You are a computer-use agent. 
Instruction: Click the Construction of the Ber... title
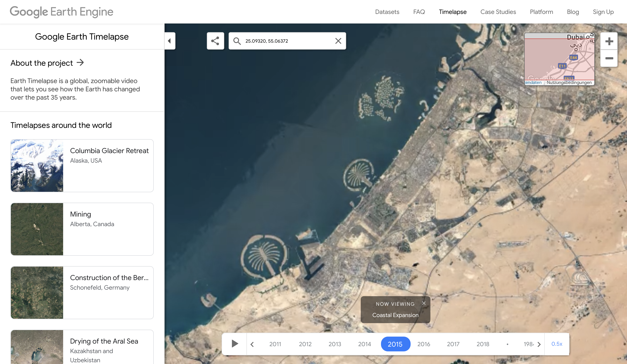click(x=109, y=277)
